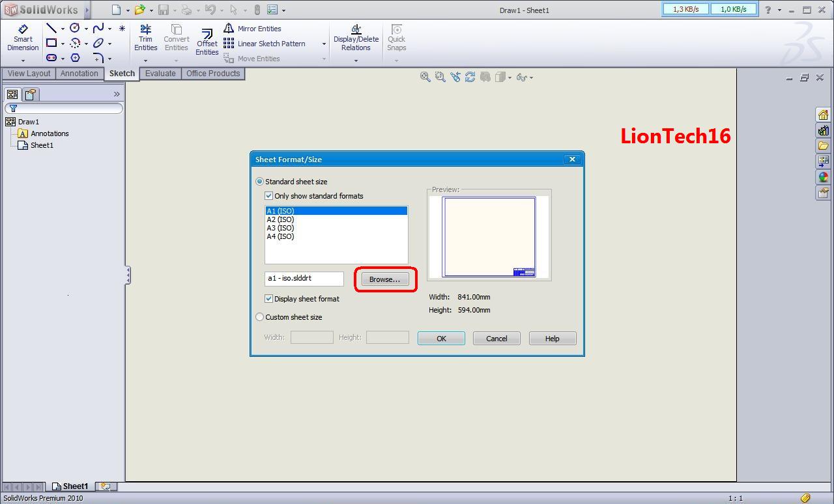This screenshot has height=504, width=834.
Task: Select the Smart Dimension tool
Action: [23, 38]
